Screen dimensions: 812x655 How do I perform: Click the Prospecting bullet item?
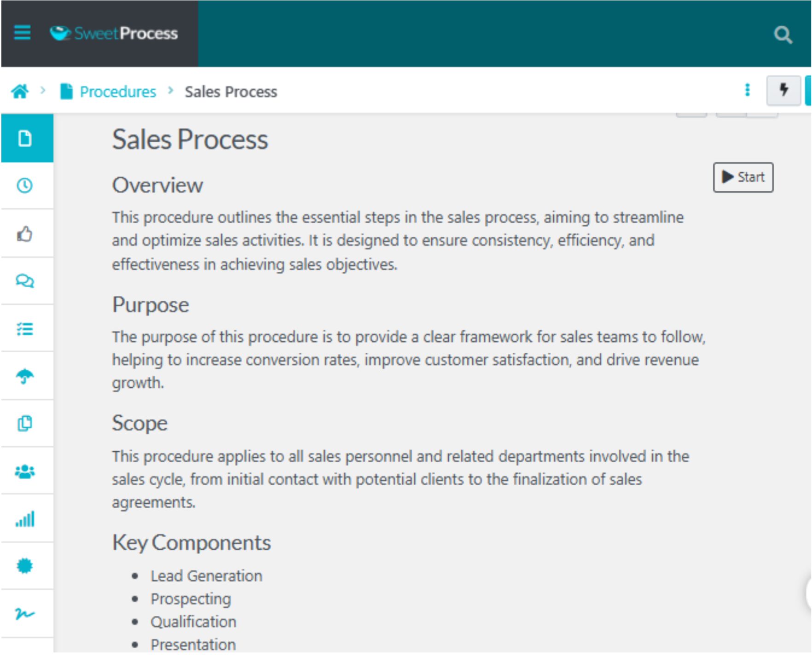[191, 599]
